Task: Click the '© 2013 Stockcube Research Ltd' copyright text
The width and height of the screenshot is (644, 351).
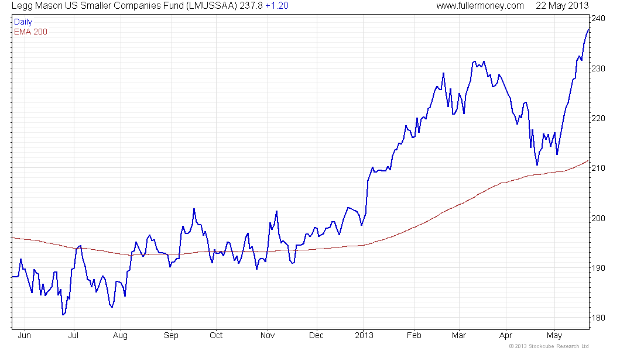Action: [549, 346]
